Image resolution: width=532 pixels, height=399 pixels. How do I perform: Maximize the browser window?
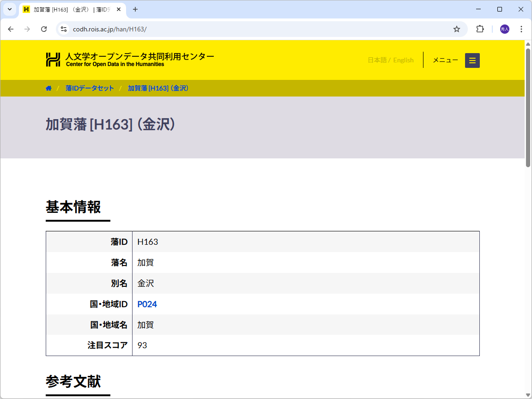(x=499, y=9)
